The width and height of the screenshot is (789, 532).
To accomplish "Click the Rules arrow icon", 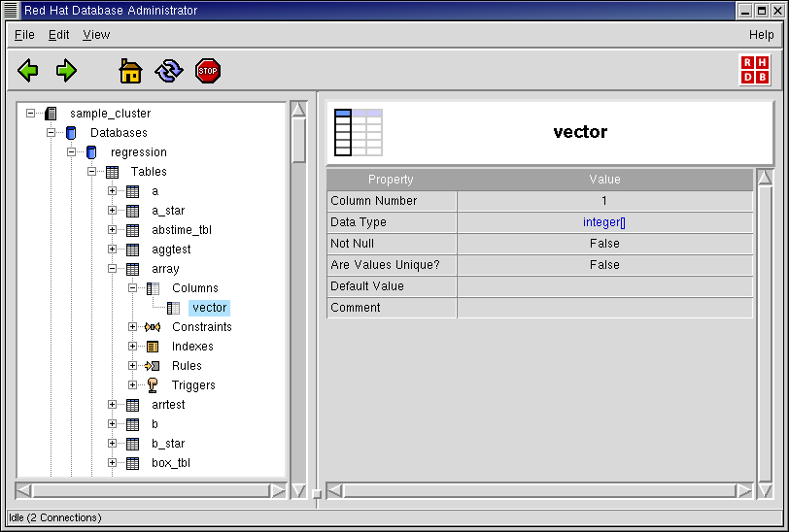I will [x=152, y=366].
